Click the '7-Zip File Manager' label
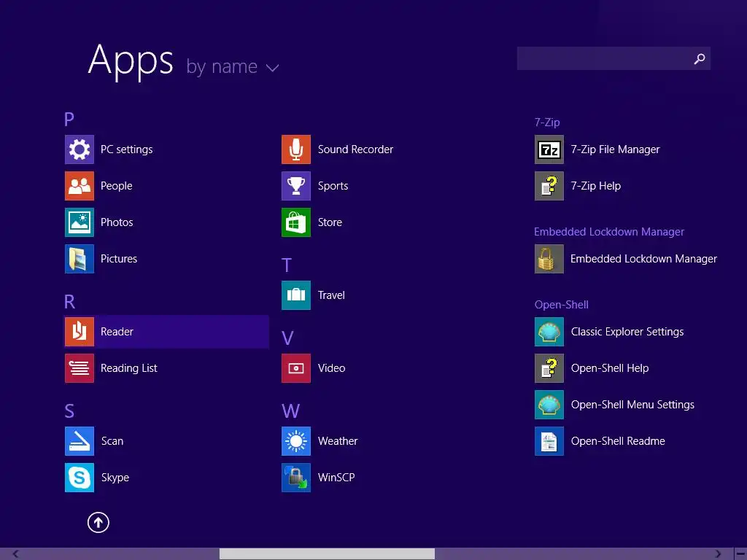Screen dimensions: 747x560 (x=615, y=149)
